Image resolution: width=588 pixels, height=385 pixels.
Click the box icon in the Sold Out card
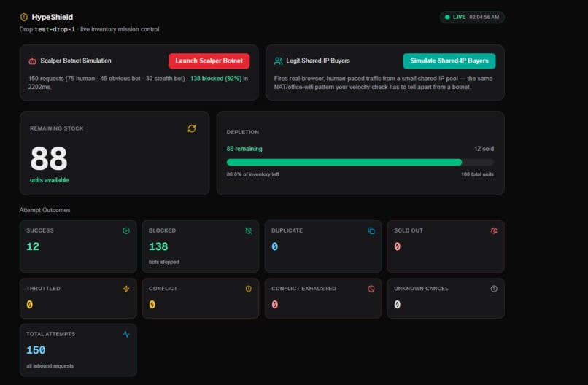(x=494, y=230)
